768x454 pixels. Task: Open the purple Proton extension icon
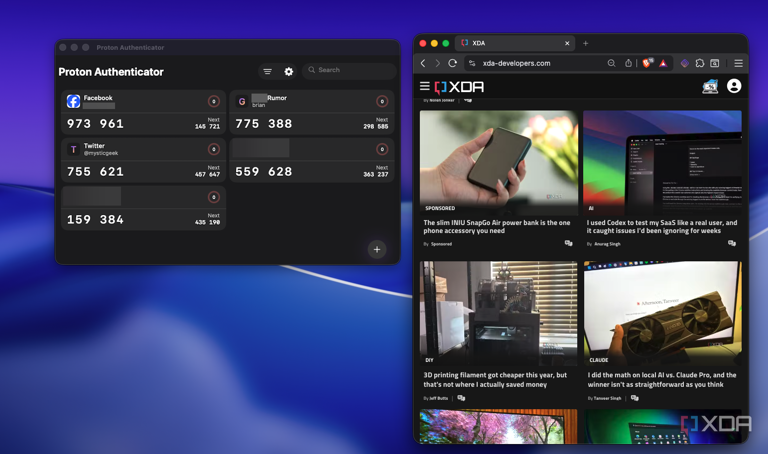(685, 63)
